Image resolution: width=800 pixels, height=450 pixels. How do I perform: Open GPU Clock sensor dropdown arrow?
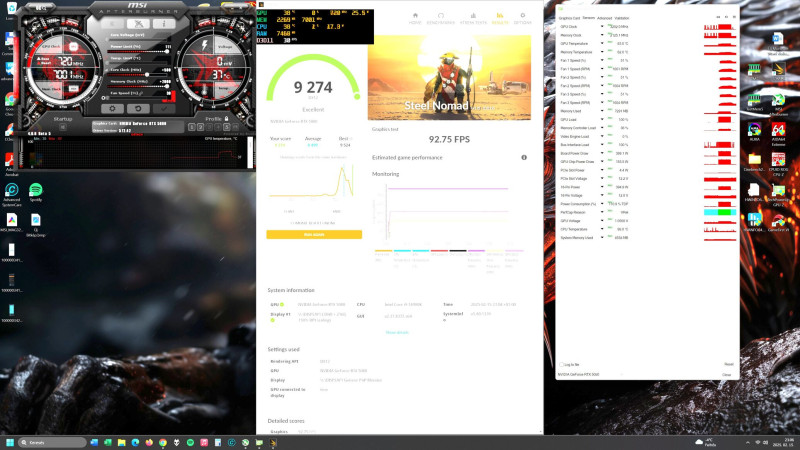(x=602, y=27)
